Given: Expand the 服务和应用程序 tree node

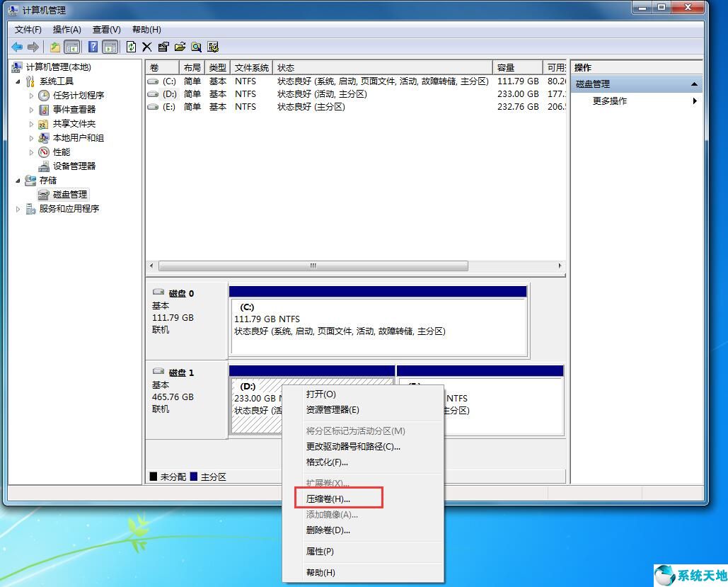Looking at the screenshot, I should pos(18,208).
